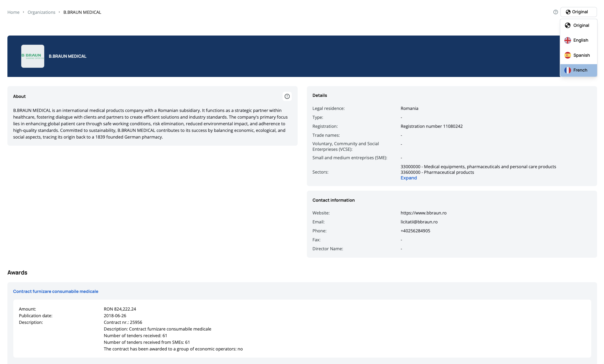Open Contract furnizare consumabile medicale award

pos(55,291)
